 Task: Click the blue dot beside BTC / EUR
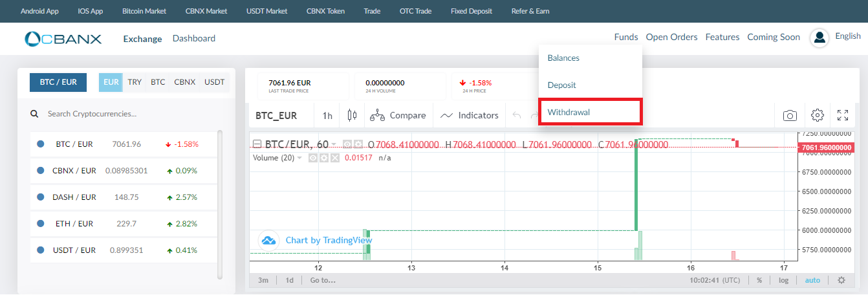(40, 144)
